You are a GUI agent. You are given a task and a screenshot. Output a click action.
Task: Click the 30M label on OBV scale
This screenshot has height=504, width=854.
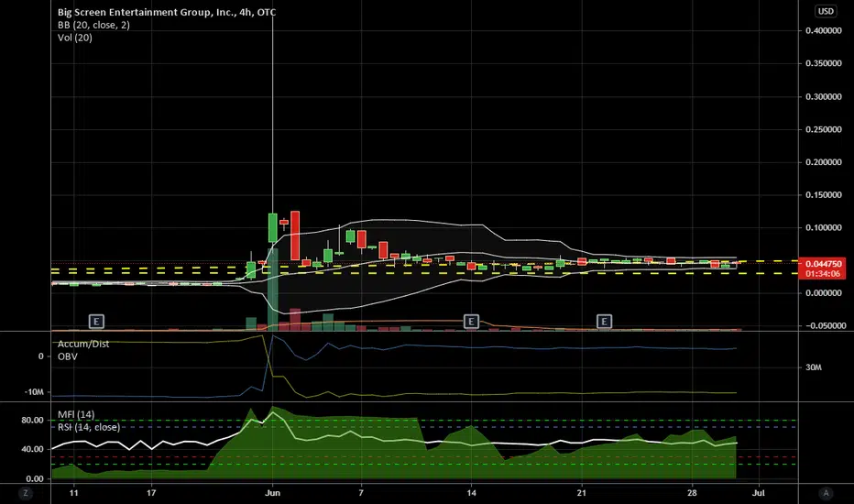click(814, 367)
